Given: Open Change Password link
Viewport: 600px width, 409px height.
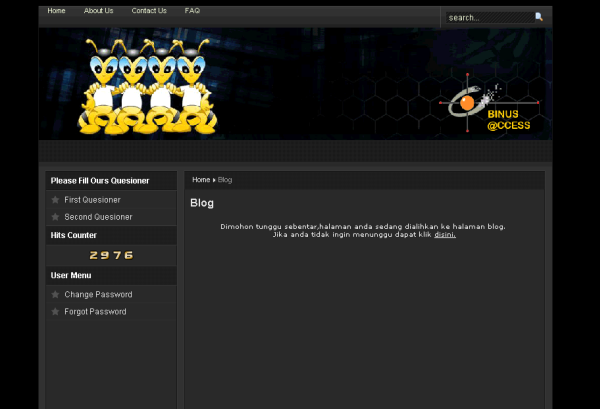Looking at the screenshot, I should coord(98,295).
